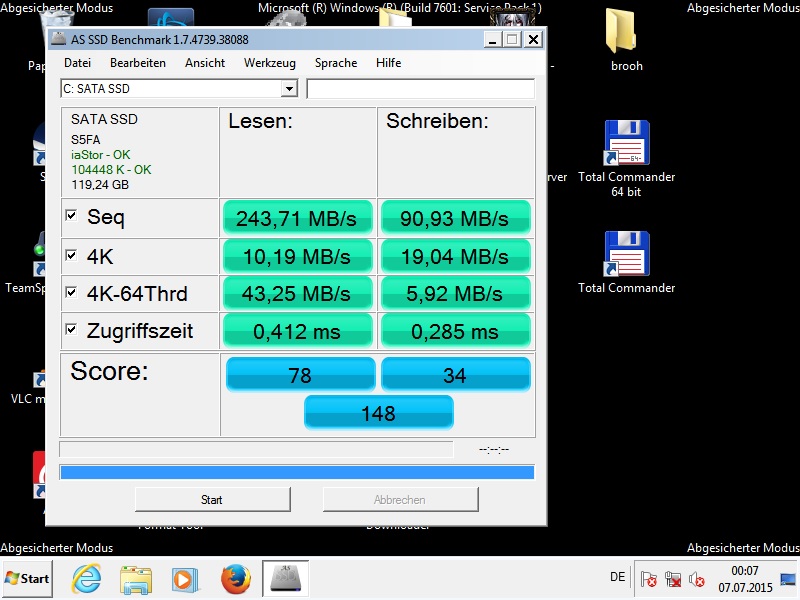Open Windows Explorer from taskbar
The width and height of the screenshot is (800, 600).
tap(136, 579)
